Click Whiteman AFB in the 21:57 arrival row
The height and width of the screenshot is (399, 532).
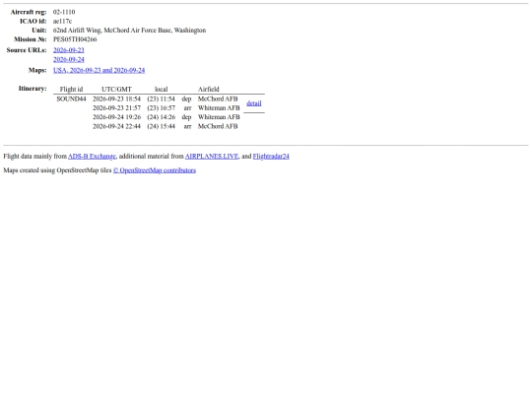tap(219, 108)
